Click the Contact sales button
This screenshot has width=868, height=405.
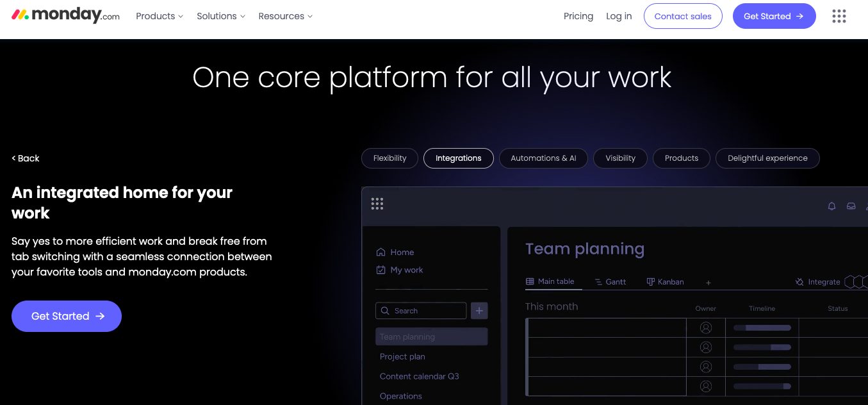683,16
